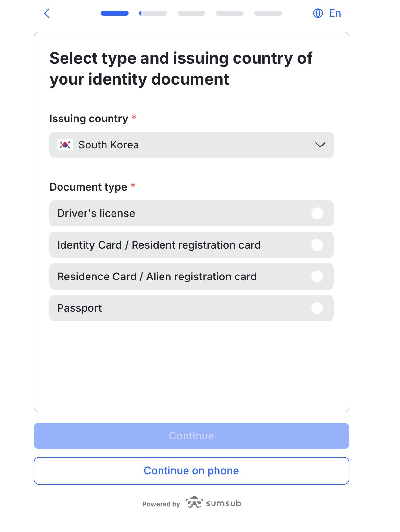Expand the issuing country chevron
This screenshot has width=400, height=532.
[x=320, y=145]
